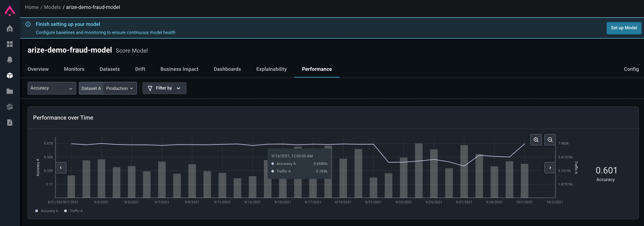Move chart time range backward with left arrow
This screenshot has width=644, height=226.
[61, 168]
